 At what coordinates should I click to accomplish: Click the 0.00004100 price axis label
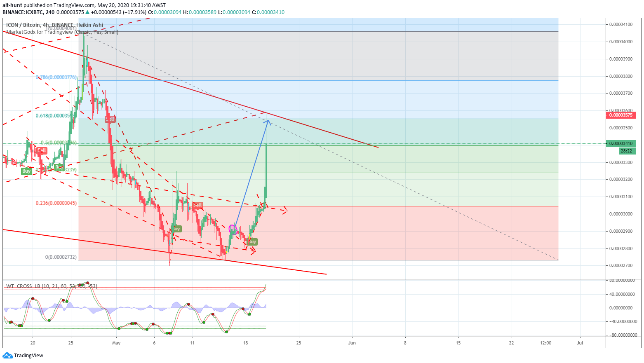pyautogui.click(x=621, y=24)
